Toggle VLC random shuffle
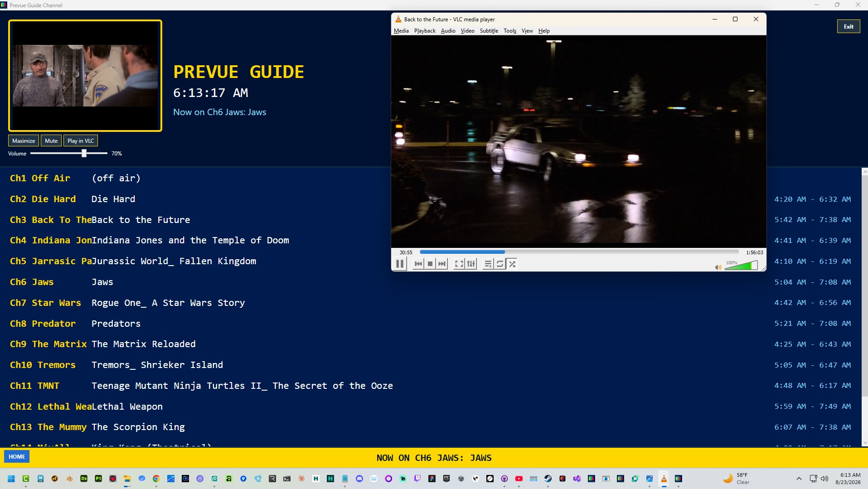 [x=512, y=264]
